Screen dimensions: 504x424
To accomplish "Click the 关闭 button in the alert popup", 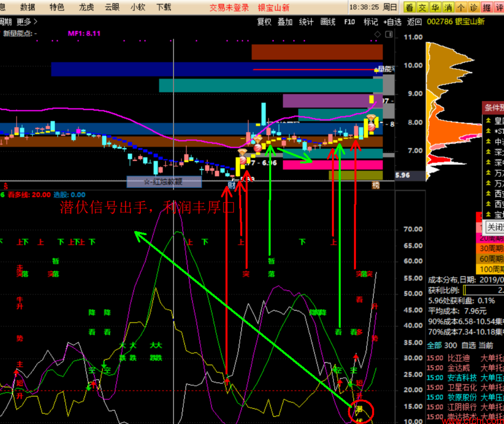I will point(495,227).
